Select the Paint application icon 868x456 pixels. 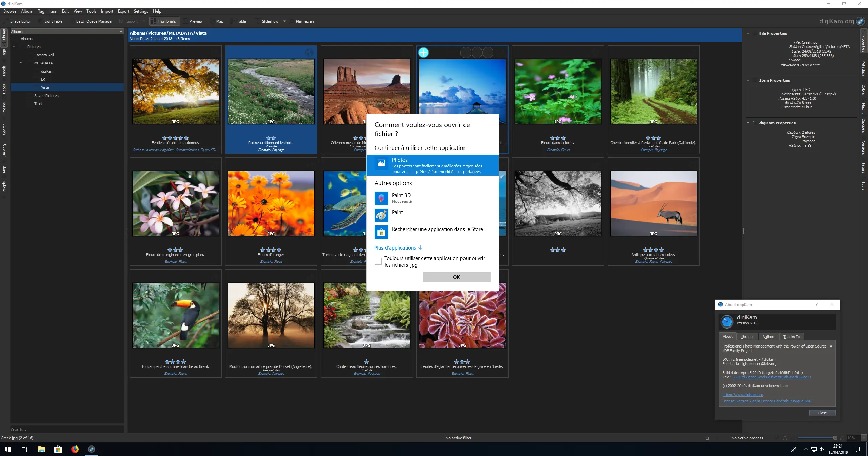[381, 215]
